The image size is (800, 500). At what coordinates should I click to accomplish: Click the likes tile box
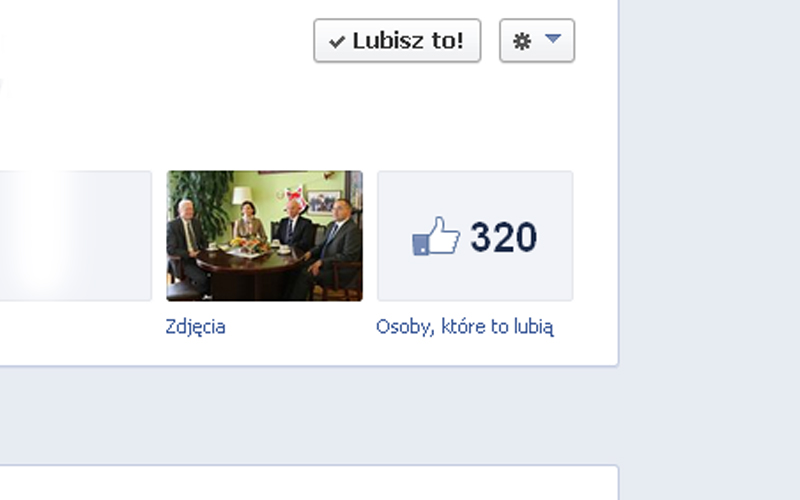[475, 236]
